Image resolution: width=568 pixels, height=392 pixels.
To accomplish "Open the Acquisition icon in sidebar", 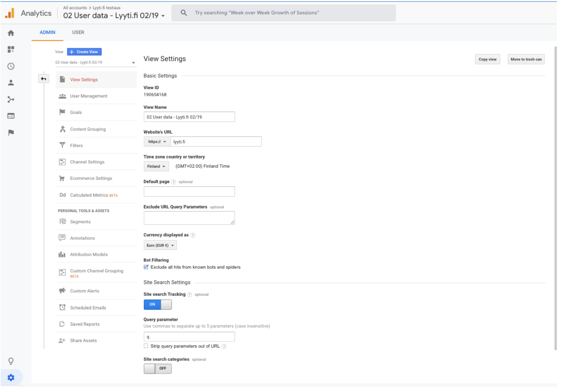I will tap(11, 100).
